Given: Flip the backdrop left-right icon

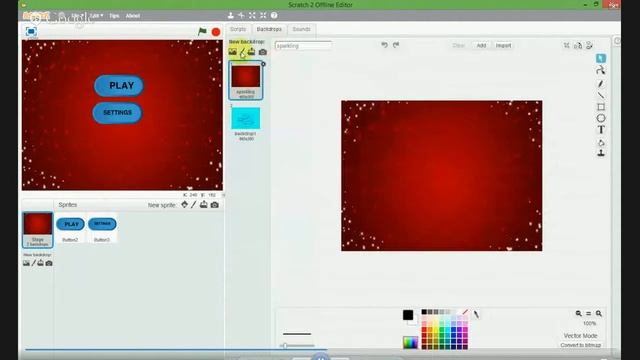Looking at the screenshot, I should pyautogui.click(x=578, y=46).
